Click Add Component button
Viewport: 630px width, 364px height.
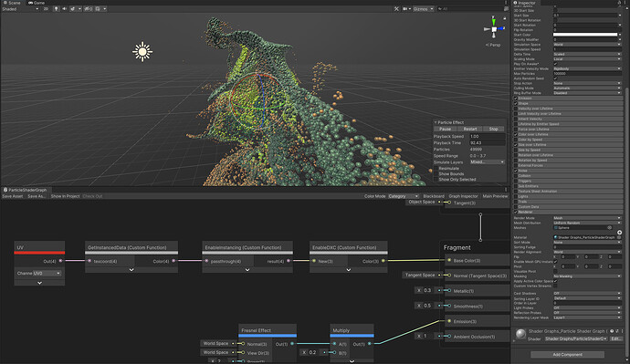pos(567,354)
